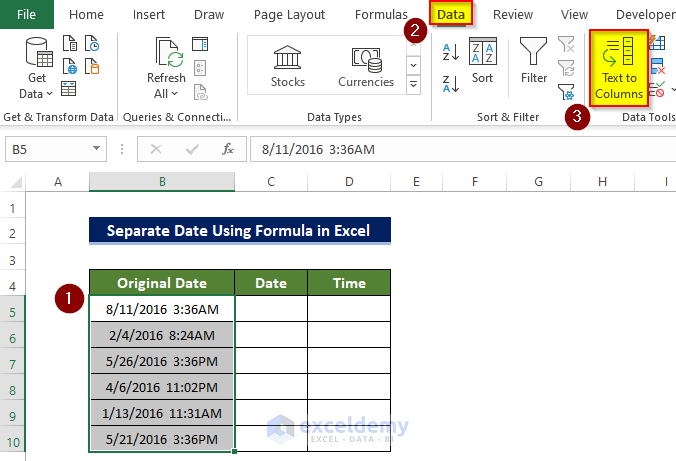
Task: Choose the Currencies data type
Action: click(x=366, y=65)
